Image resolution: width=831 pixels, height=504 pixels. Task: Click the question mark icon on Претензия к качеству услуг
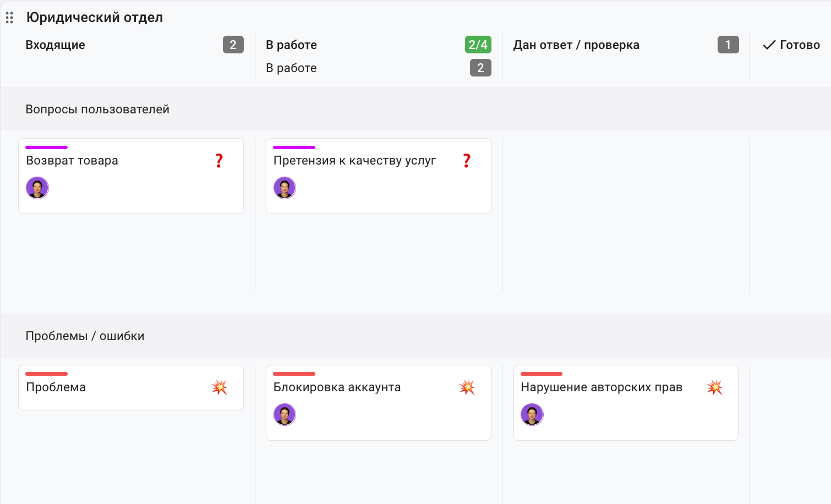[467, 161]
